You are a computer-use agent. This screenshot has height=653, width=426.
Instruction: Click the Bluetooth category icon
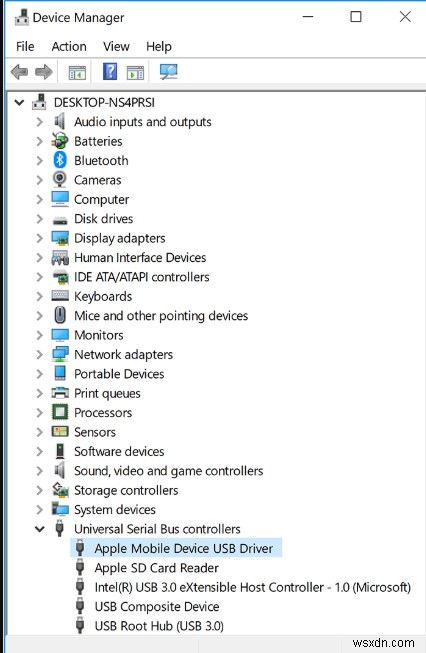pyautogui.click(x=60, y=160)
